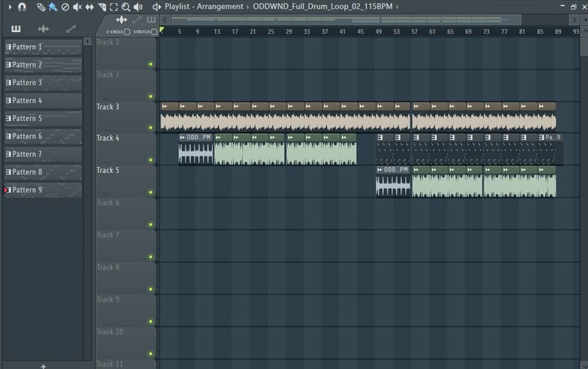The height and width of the screenshot is (369, 588).
Task: Select the Select tool dashed-square icon
Action: 113,7
